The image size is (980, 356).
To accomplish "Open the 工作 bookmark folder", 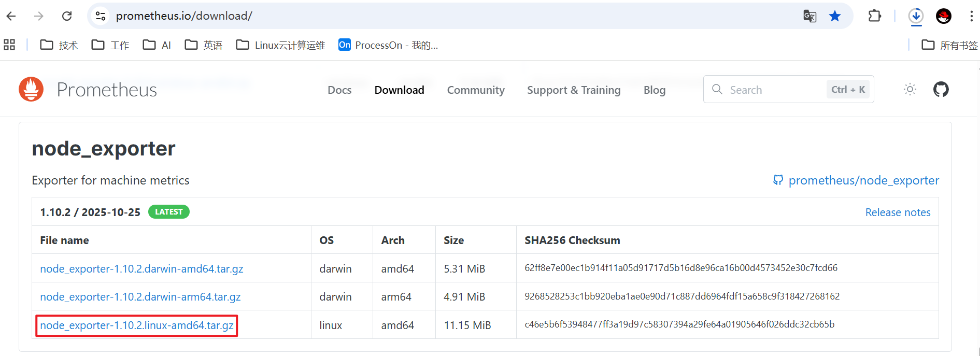I will pyautogui.click(x=110, y=45).
